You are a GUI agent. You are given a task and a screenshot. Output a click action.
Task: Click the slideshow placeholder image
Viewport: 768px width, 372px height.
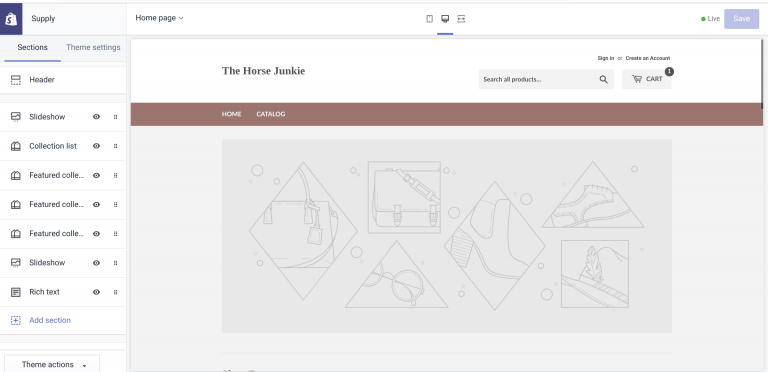tap(447, 236)
